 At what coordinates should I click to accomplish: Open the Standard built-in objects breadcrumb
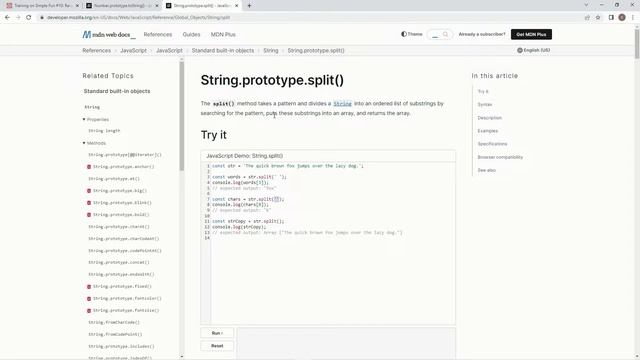[x=223, y=51]
